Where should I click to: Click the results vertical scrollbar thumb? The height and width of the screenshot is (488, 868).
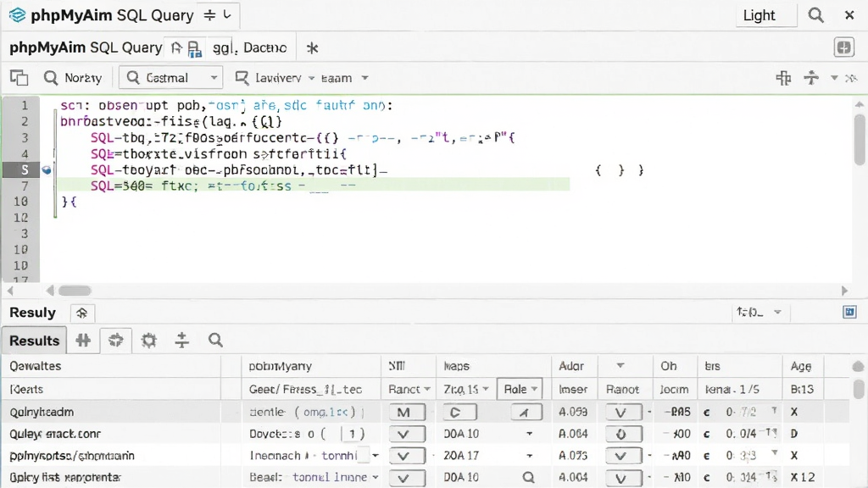(859, 389)
